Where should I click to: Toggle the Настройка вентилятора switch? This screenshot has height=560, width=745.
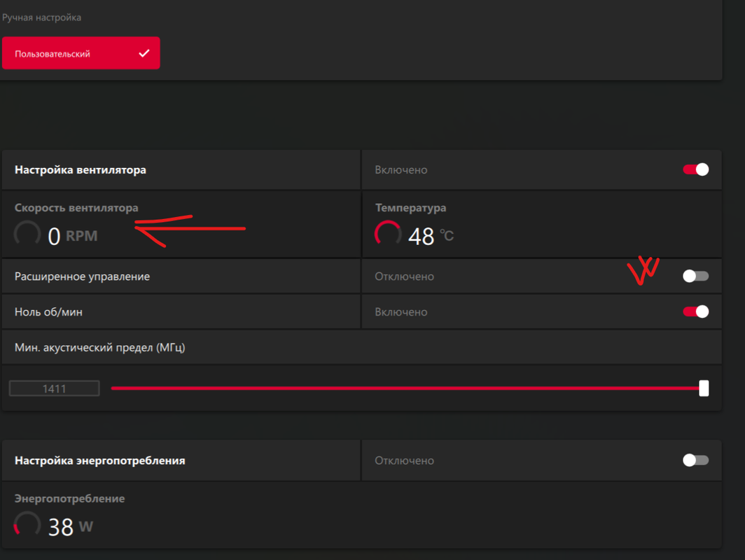(695, 169)
